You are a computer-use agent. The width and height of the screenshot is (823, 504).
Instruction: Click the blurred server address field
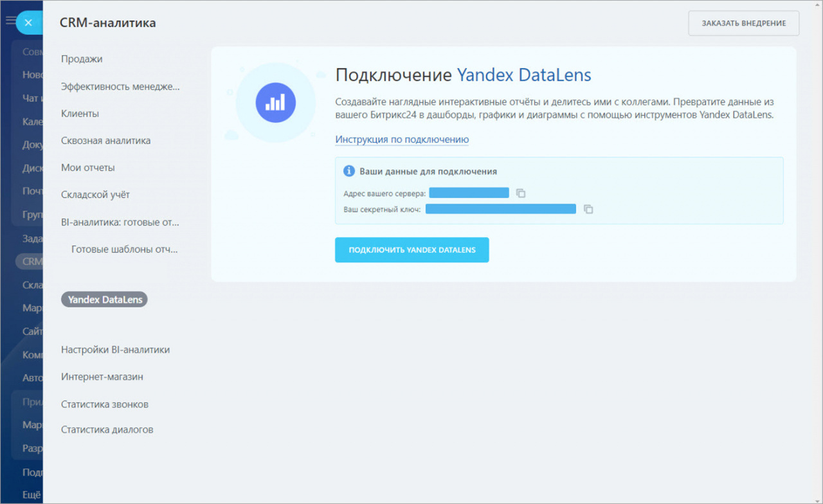469,193
